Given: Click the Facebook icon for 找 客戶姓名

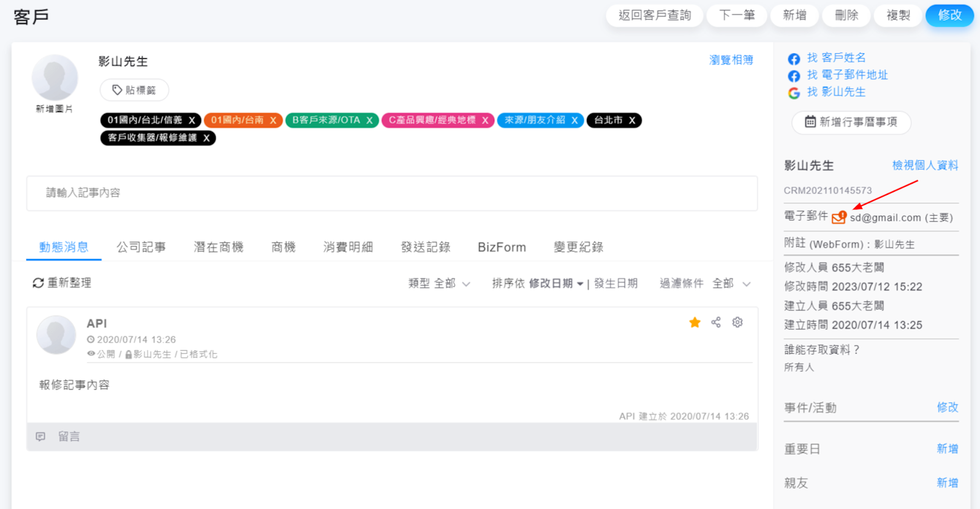Looking at the screenshot, I should point(794,59).
